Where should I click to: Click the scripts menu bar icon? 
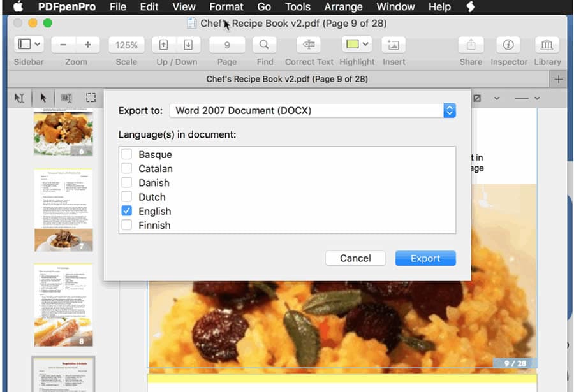[471, 6]
